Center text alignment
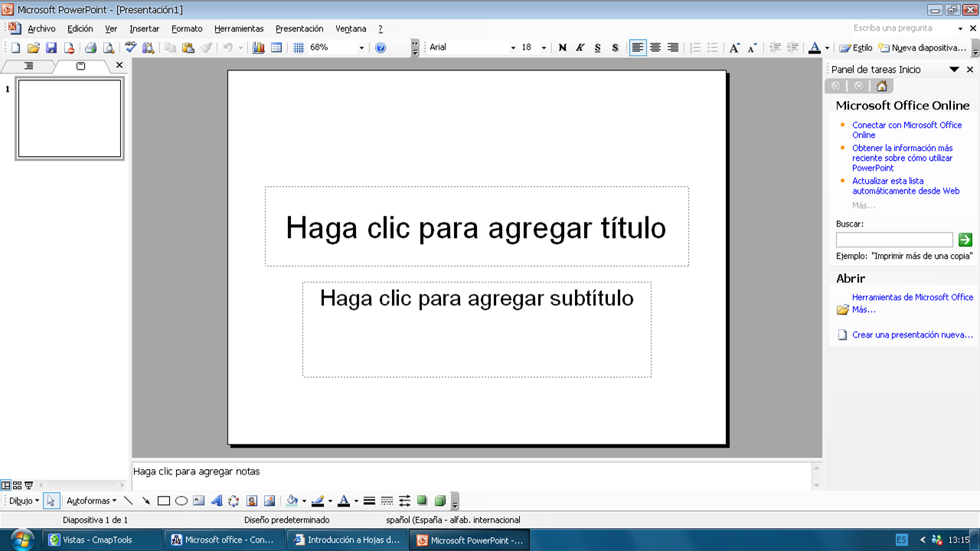Image resolution: width=980 pixels, height=551 pixels. click(x=655, y=47)
